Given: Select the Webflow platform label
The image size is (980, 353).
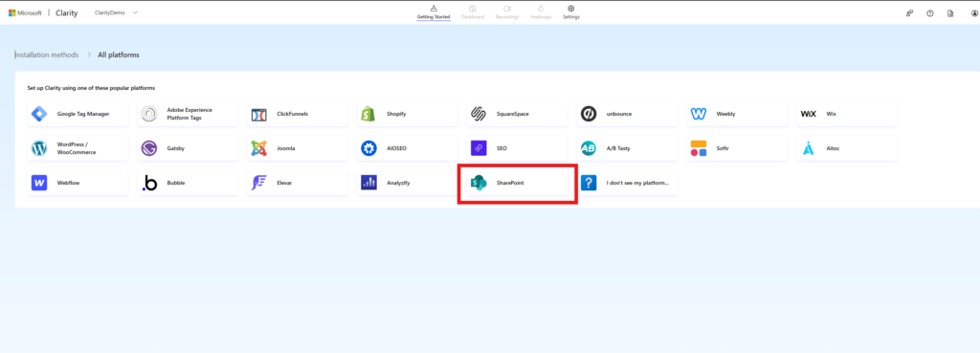Looking at the screenshot, I should point(68,183).
